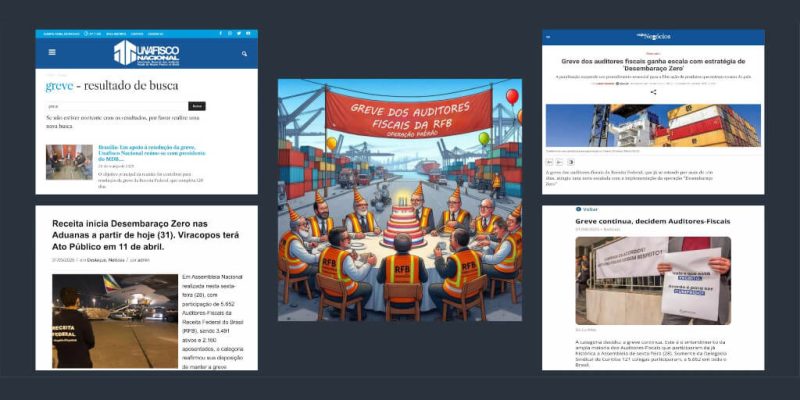Click the clock icon in Unafisco's top bar
This screenshot has height=400, width=800.
(86, 34)
